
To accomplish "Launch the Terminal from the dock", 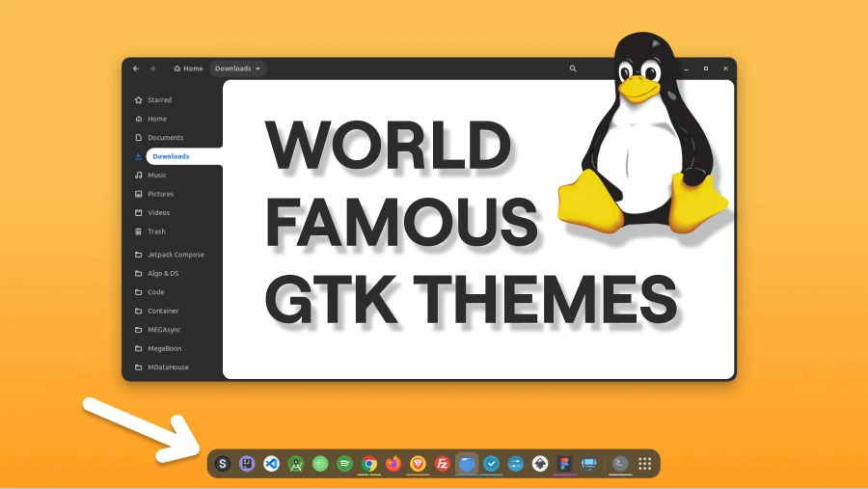I will point(620,464).
